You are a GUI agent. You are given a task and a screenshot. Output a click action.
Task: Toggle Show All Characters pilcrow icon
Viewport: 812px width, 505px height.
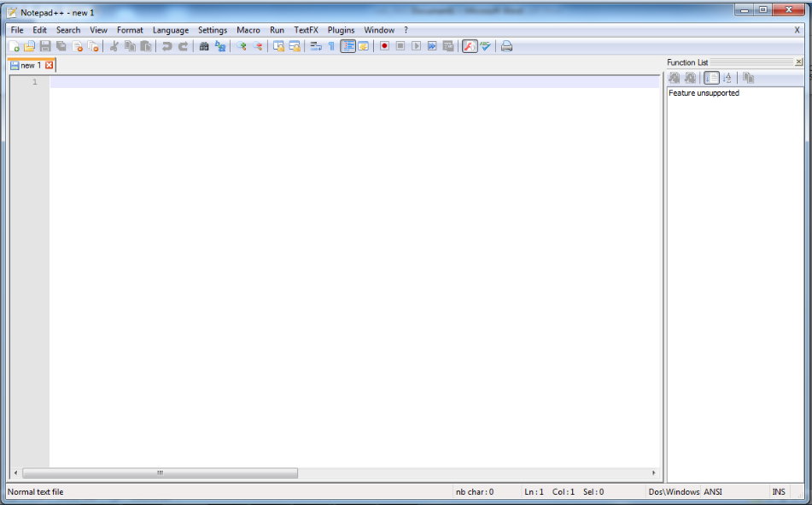pos(331,46)
